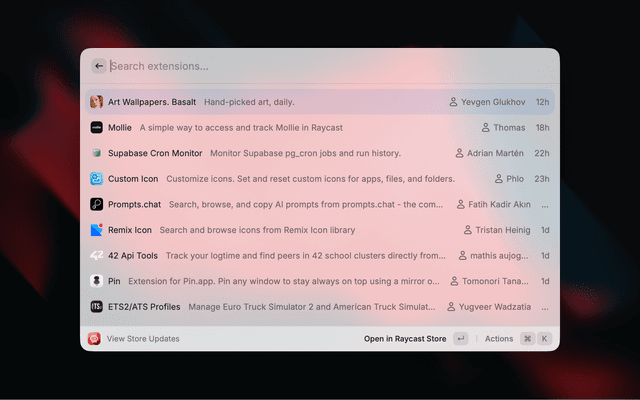The height and width of the screenshot is (400, 640).
Task: Click the ETS2/ATS Profiles icon
Action: (97, 307)
